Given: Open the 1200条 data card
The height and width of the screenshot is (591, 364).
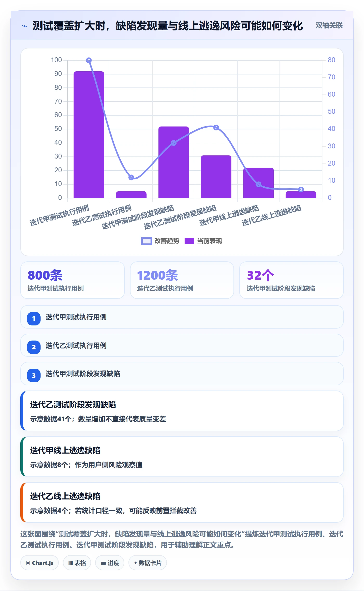Looking at the screenshot, I should [x=182, y=280].
